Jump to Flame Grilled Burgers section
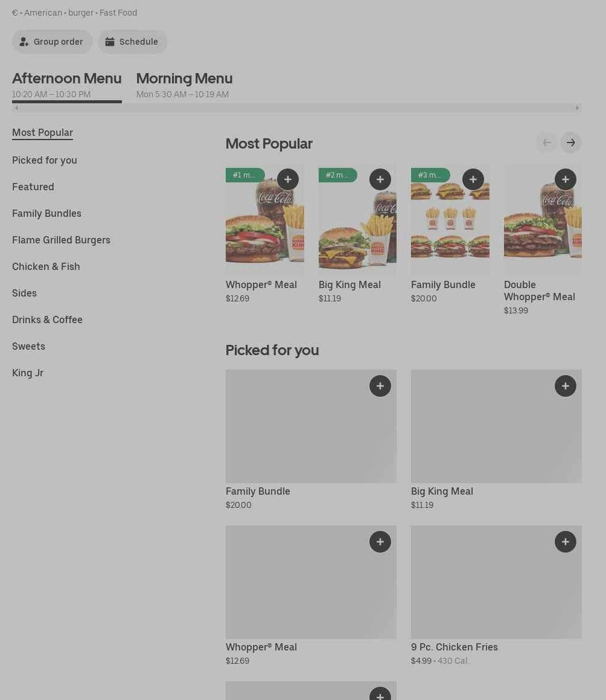 click(x=61, y=240)
